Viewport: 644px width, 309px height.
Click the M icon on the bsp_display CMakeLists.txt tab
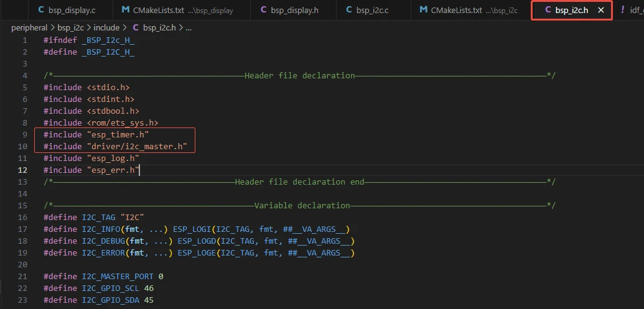click(x=126, y=10)
